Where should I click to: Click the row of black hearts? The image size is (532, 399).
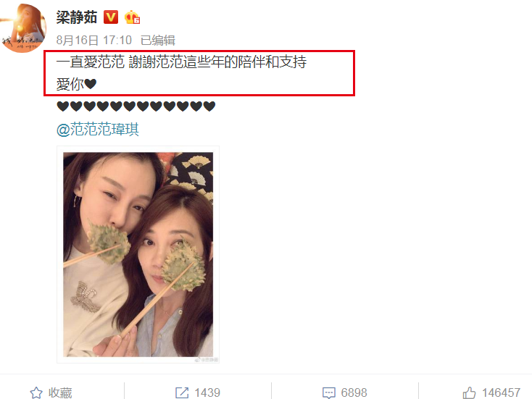[136, 106]
